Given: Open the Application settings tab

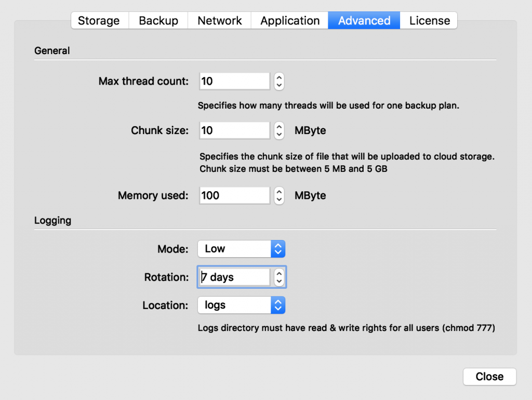Looking at the screenshot, I should click(x=289, y=20).
